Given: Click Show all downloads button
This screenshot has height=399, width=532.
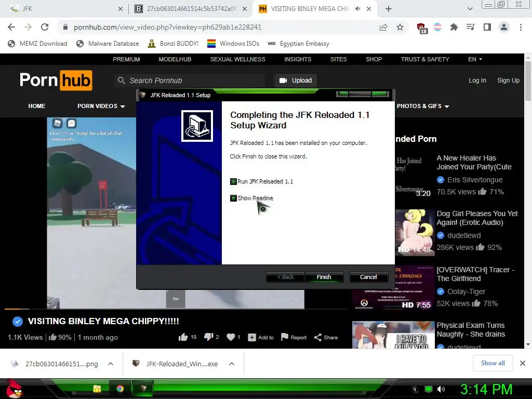Looking at the screenshot, I should [493, 363].
